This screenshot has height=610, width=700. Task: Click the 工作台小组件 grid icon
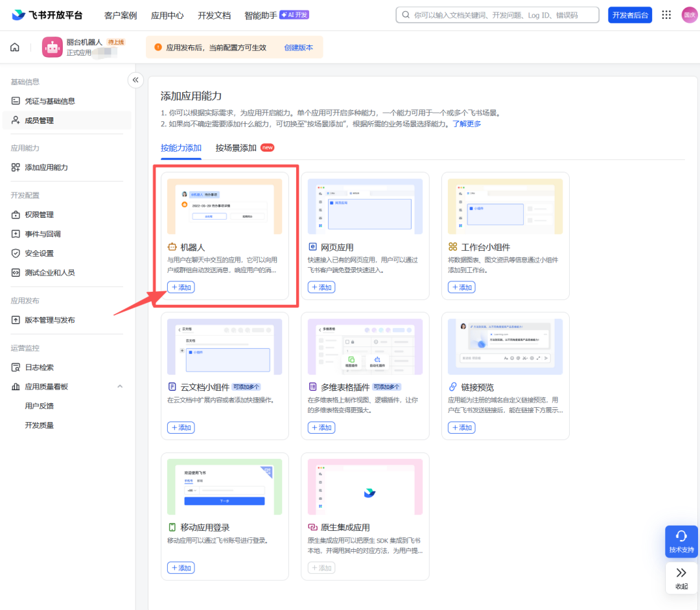pos(452,247)
